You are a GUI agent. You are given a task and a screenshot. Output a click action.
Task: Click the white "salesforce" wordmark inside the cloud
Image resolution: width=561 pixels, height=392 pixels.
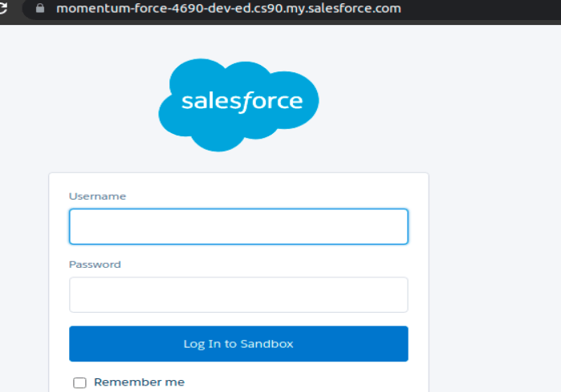tap(242, 102)
